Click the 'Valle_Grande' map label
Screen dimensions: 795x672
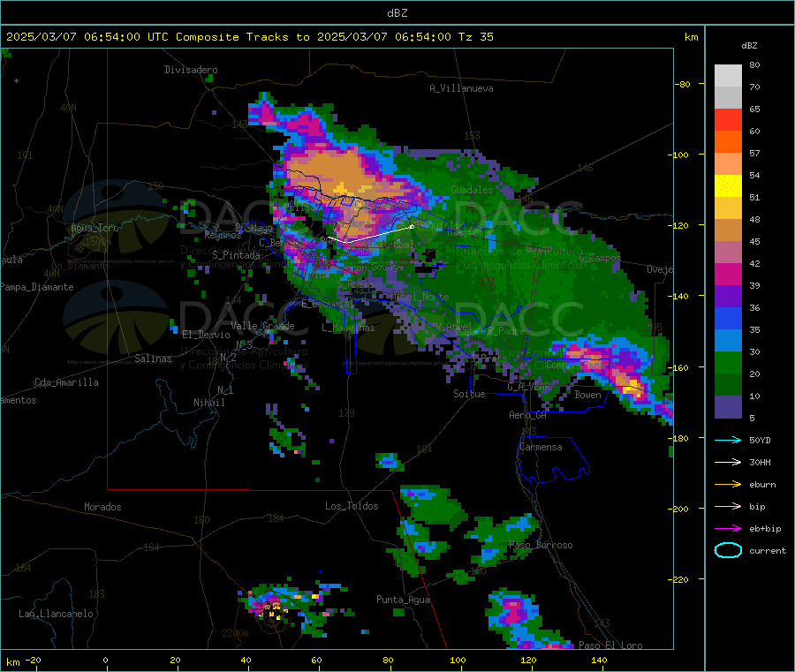coord(262,325)
